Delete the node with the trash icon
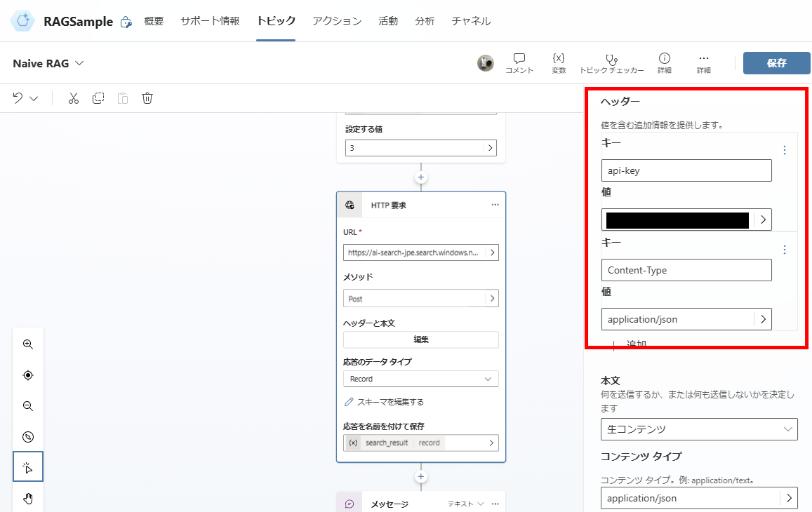 (147, 98)
